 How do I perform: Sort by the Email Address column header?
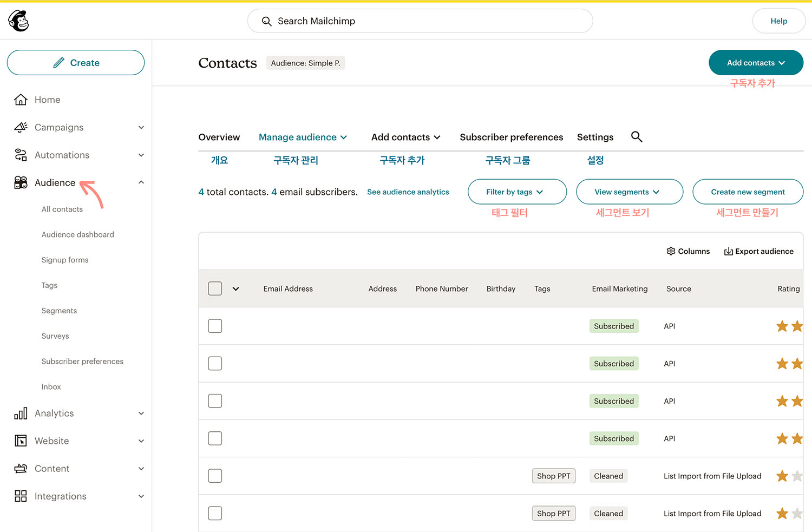click(x=288, y=289)
